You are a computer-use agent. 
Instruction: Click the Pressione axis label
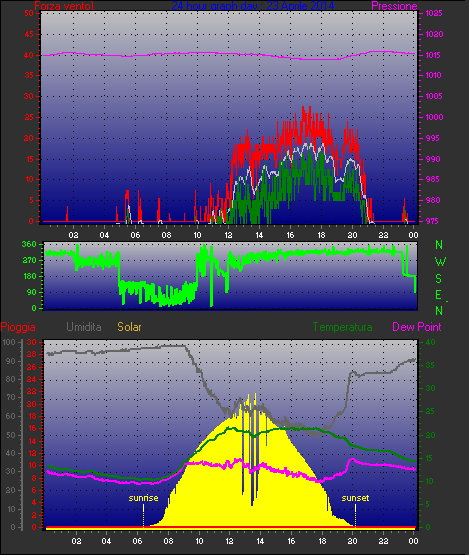coord(394,6)
